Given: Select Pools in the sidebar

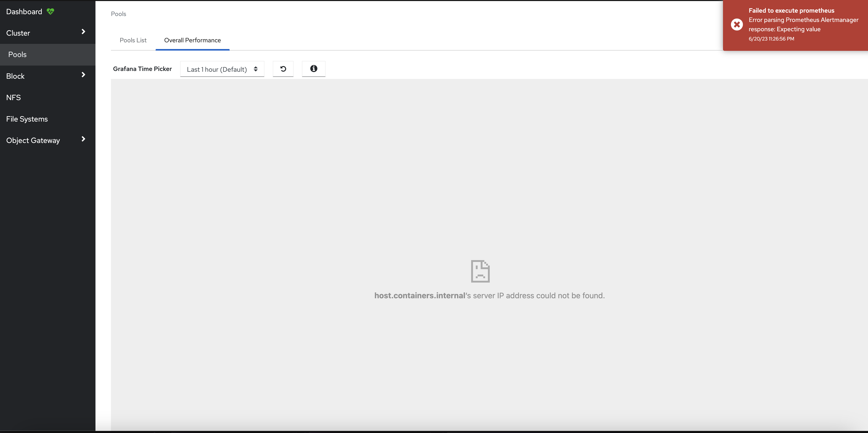Looking at the screenshot, I should click(18, 54).
